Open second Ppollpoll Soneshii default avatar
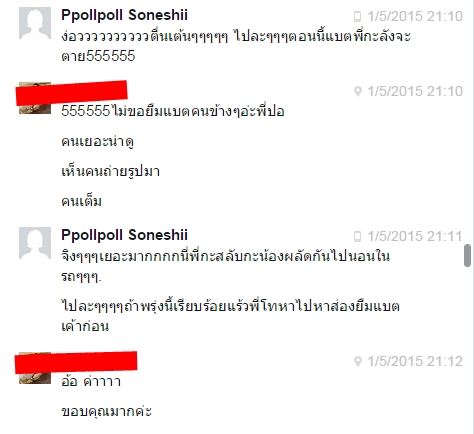Image resolution: width=474 pixels, height=434 pixels. [35, 243]
